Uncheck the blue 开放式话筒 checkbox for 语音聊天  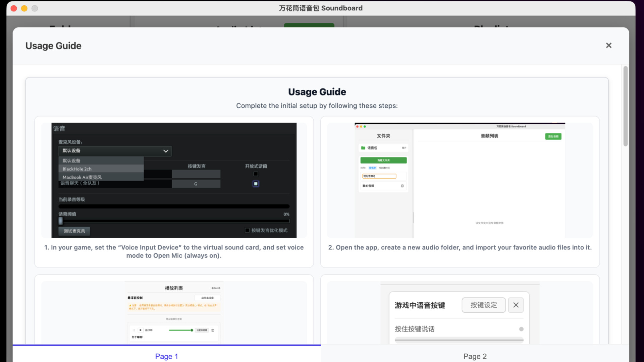click(x=256, y=184)
